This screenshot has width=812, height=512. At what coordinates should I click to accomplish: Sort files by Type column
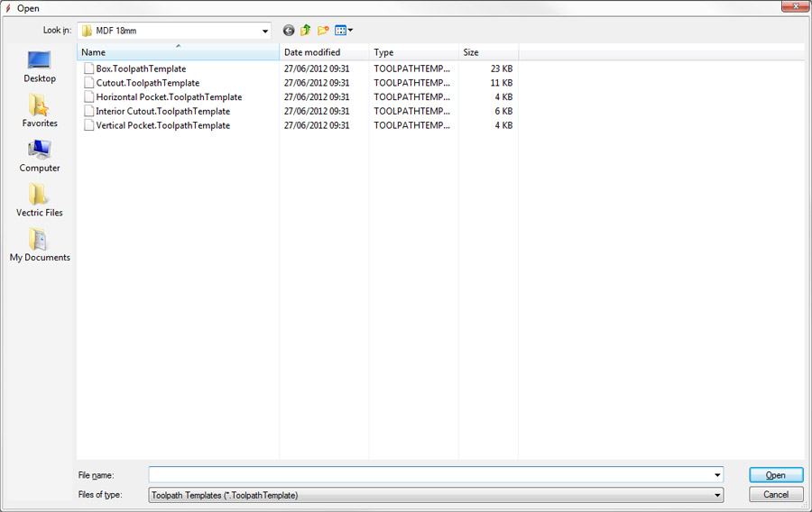(x=414, y=52)
